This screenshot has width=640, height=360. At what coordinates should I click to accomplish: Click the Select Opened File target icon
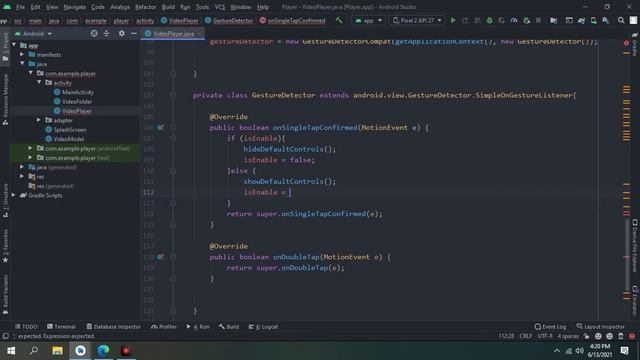coord(94,33)
